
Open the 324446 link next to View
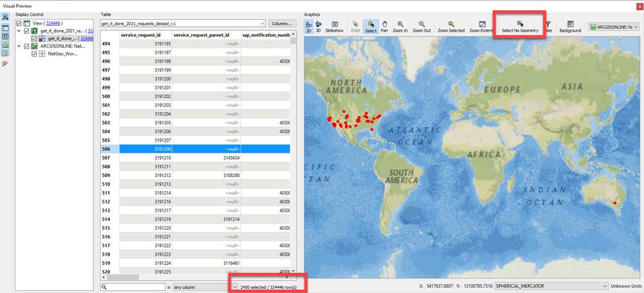point(54,23)
